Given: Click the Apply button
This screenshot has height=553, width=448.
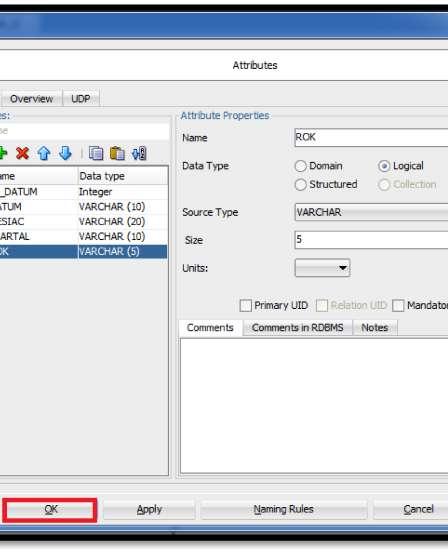Looking at the screenshot, I should (149, 509).
